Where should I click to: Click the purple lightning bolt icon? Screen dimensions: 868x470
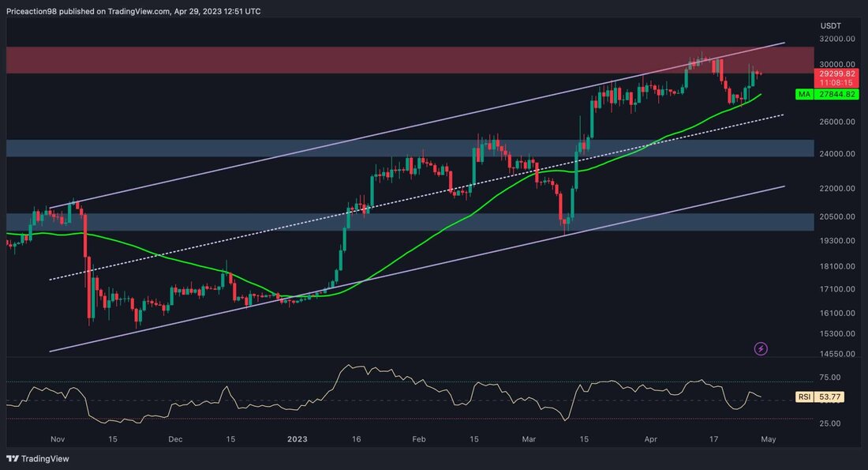pos(761,348)
